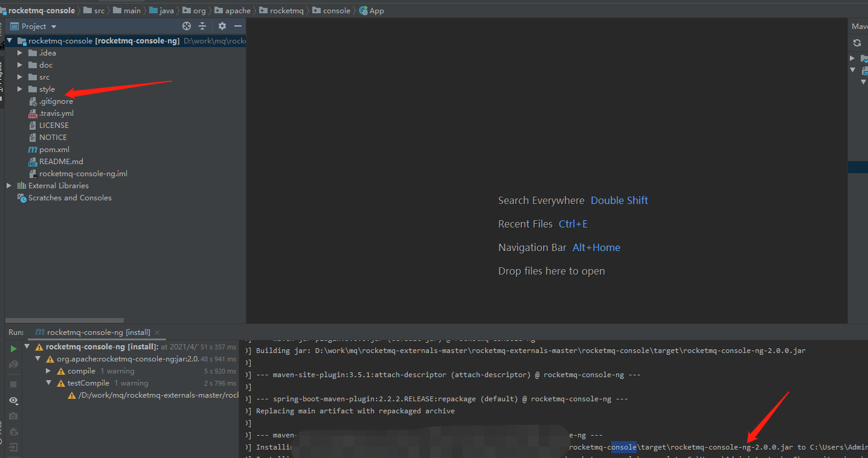Click the Scratches and Consoles icon
This screenshot has height=458, width=868.
coord(22,198)
